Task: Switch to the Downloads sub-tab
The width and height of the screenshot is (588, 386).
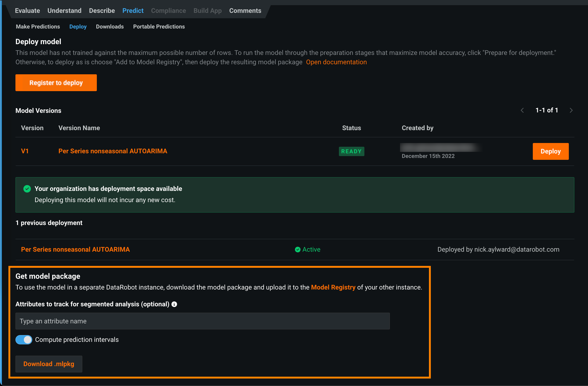Action: tap(110, 26)
